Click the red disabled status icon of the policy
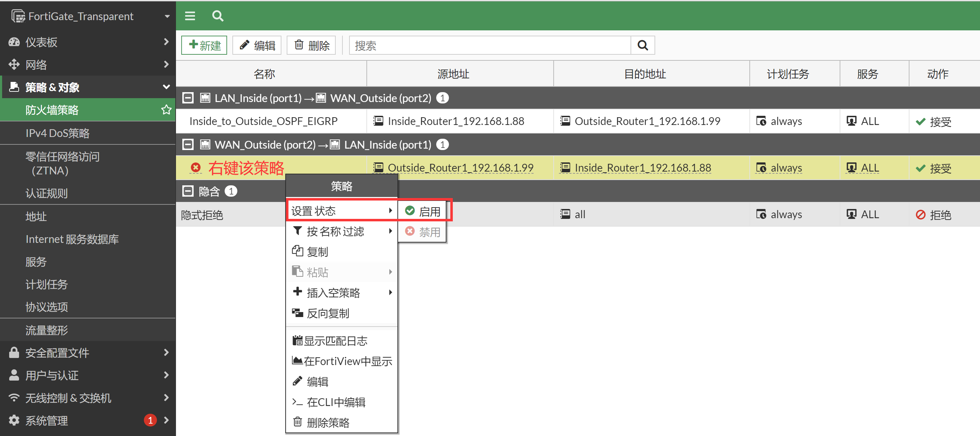This screenshot has width=980, height=436. (196, 167)
